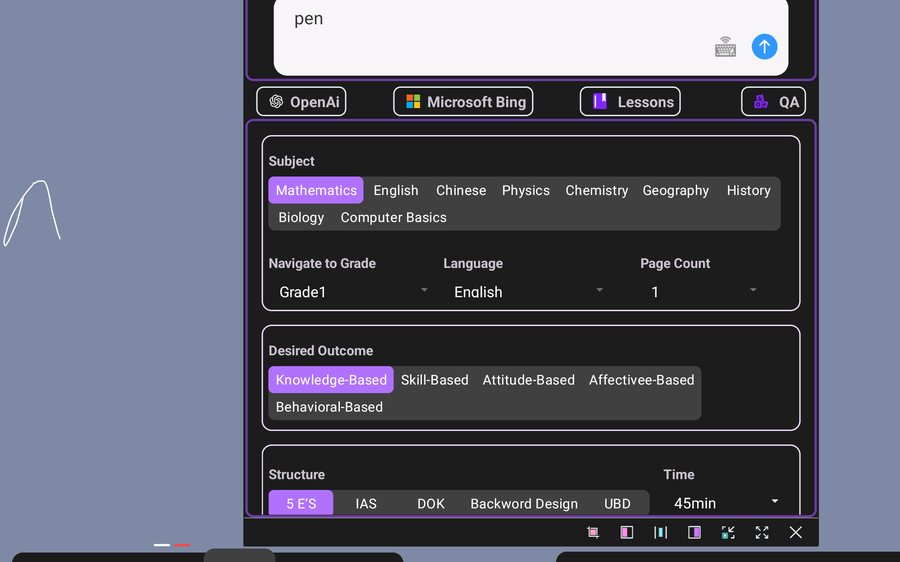Switch to the Microsoft Bing tab
Viewport: 900px width, 562px height.
point(463,102)
